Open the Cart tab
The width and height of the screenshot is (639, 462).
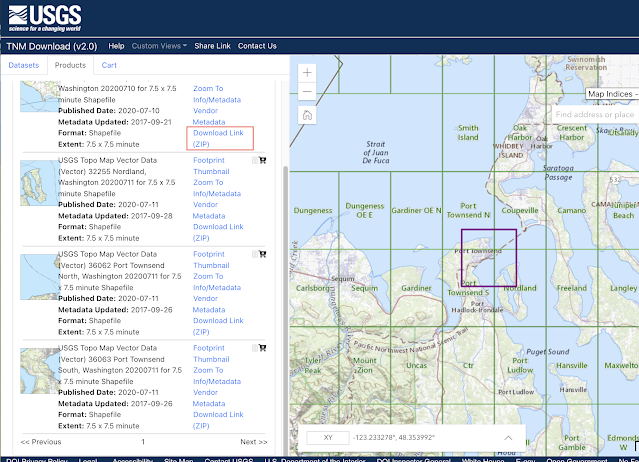(109, 65)
